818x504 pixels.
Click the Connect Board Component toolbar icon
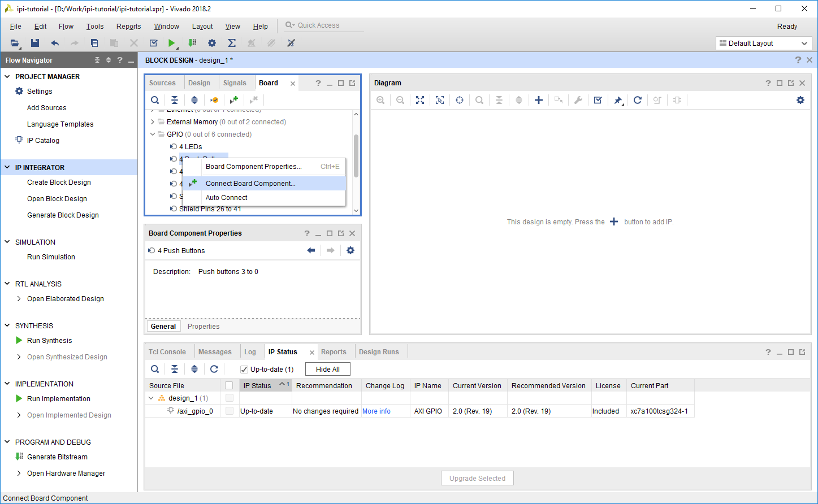point(234,100)
